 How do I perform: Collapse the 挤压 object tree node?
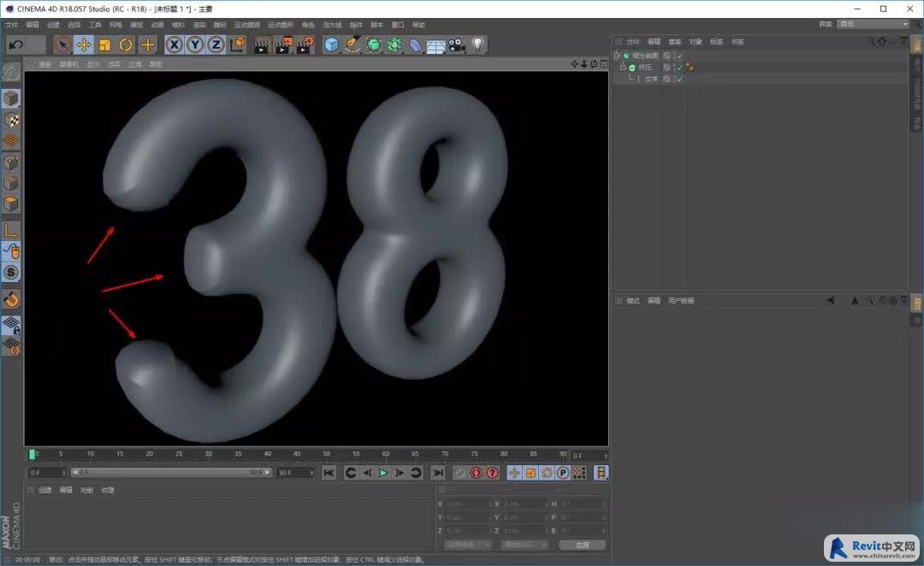tap(623, 68)
